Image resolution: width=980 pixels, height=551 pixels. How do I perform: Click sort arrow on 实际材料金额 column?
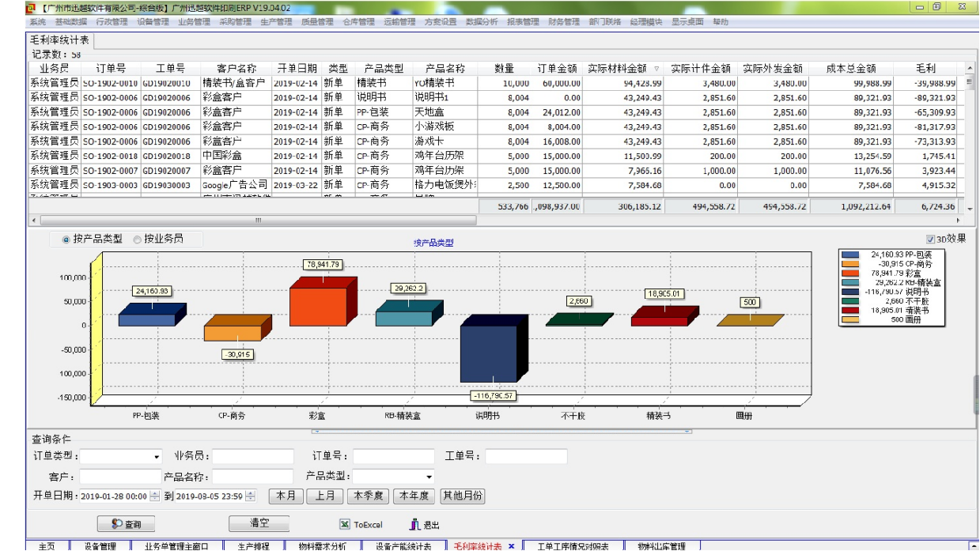click(656, 69)
